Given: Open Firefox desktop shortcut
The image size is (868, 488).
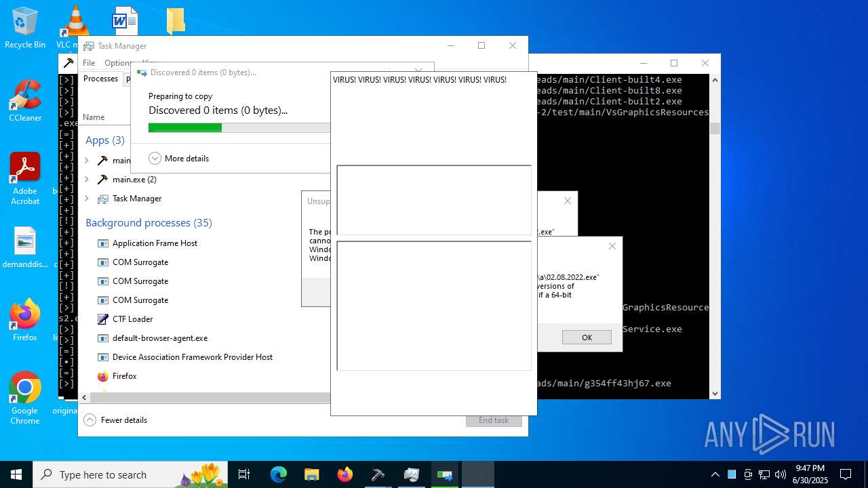Looking at the screenshot, I should point(25,321).
